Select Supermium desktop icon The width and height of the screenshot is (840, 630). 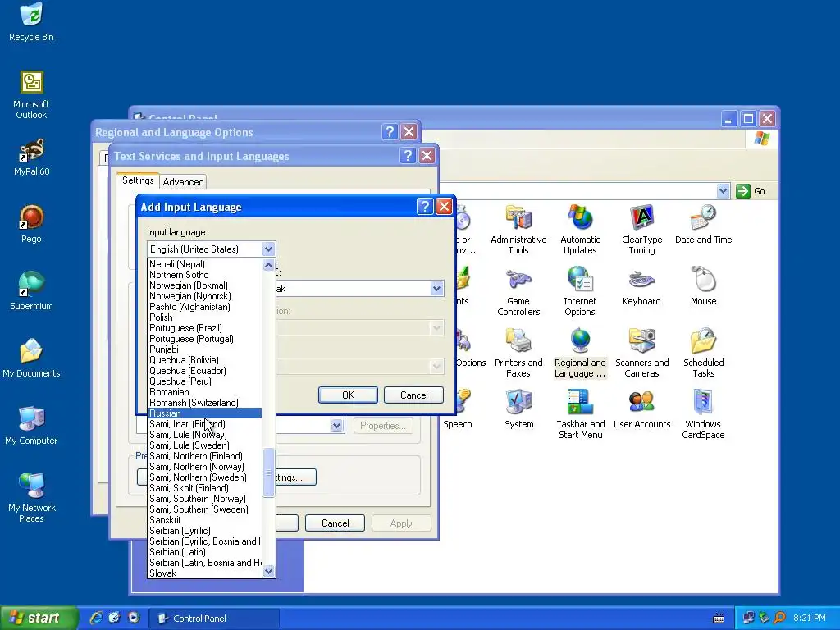click(31, 291)
